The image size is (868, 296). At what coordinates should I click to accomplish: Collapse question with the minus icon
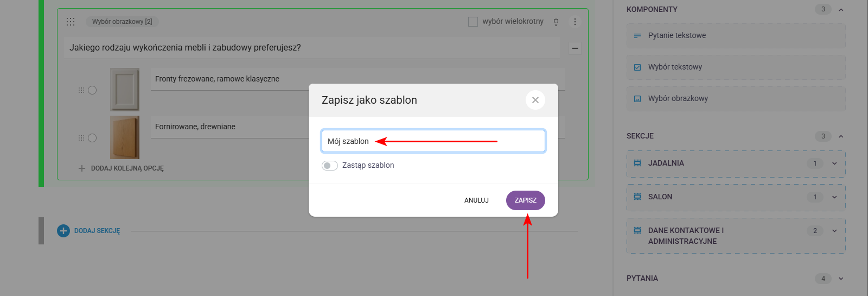coord(575,48)
